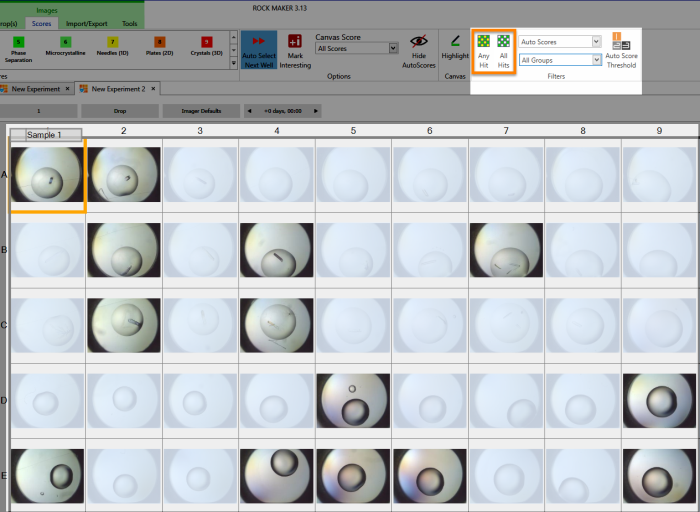Select the Phase Separation score icon

pos(18,42)
